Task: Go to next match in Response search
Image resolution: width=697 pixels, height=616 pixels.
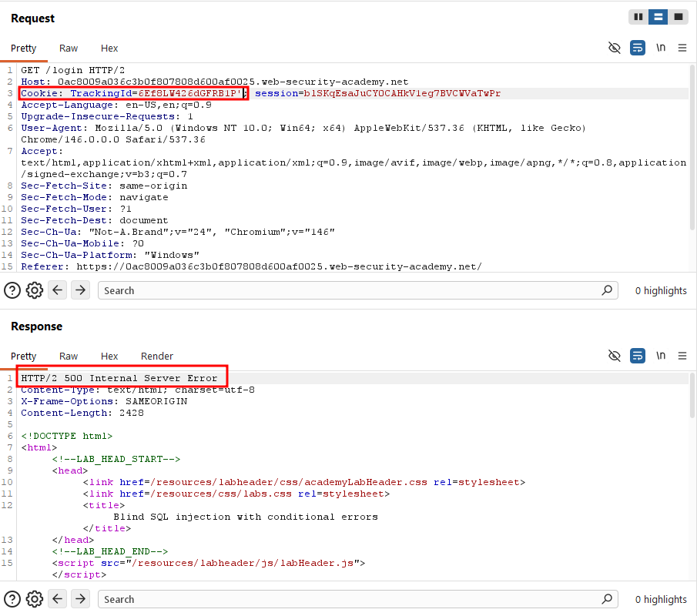Action: (x=80, y=599)
